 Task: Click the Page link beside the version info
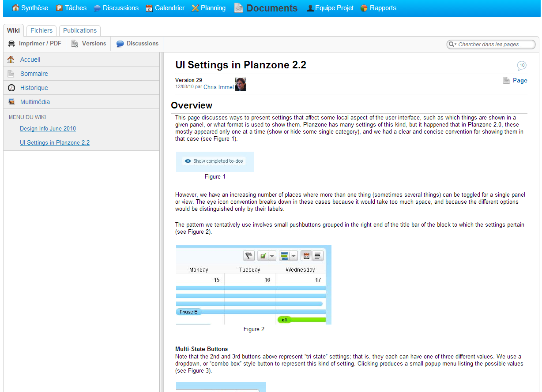(x=515, y=81)
